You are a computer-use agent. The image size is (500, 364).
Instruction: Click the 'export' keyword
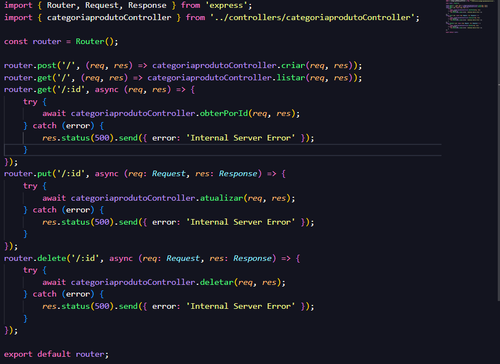pos(18,354)
